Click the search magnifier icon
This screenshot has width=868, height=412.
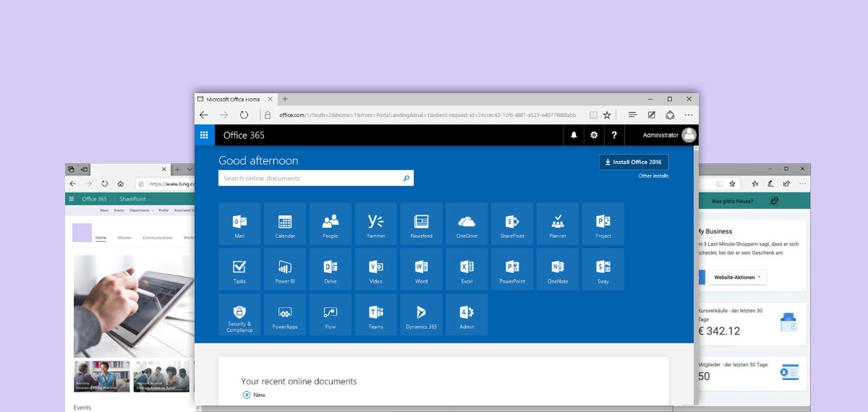click(407, 178)
